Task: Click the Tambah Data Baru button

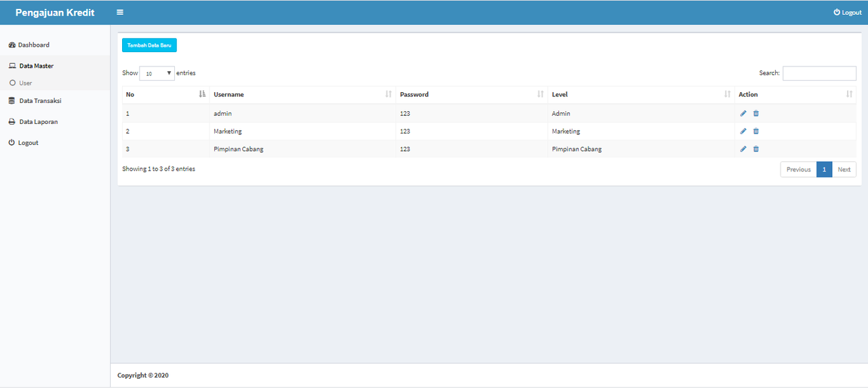Action: coord(149,45)
